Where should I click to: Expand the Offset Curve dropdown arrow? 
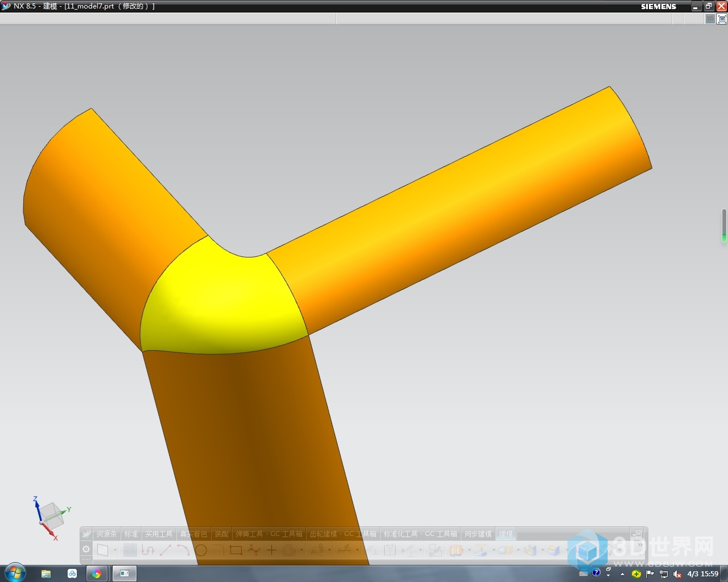pyautogui.click(x=301, y=550)
